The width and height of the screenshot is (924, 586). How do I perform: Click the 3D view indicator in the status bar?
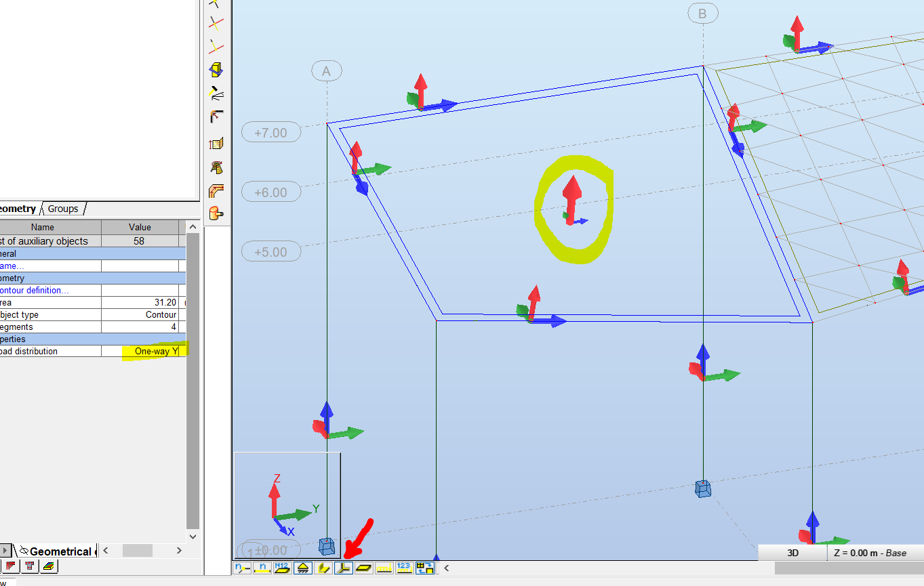tap(792, 553)
